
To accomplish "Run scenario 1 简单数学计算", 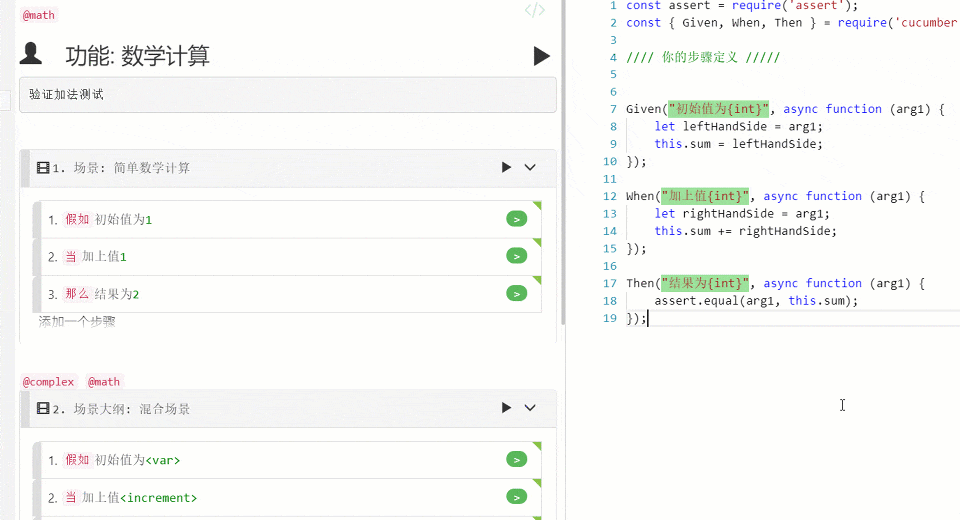I will click(x=506, y=167).
